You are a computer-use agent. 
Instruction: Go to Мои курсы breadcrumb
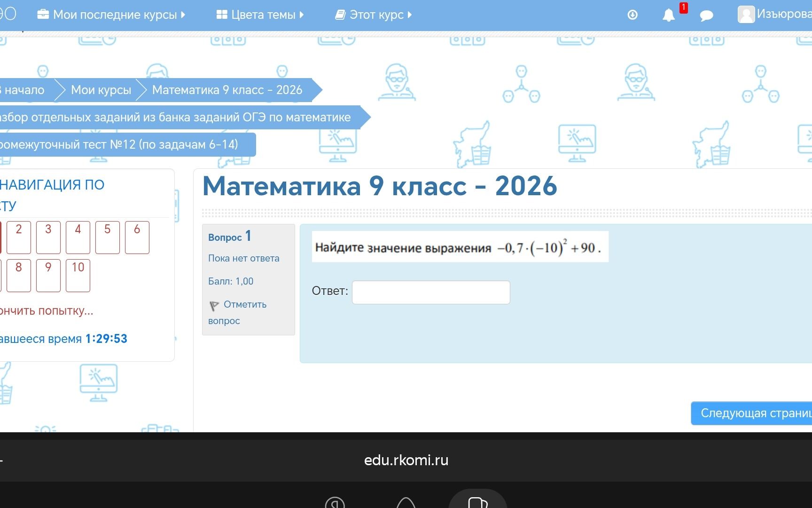pos(101,90)
